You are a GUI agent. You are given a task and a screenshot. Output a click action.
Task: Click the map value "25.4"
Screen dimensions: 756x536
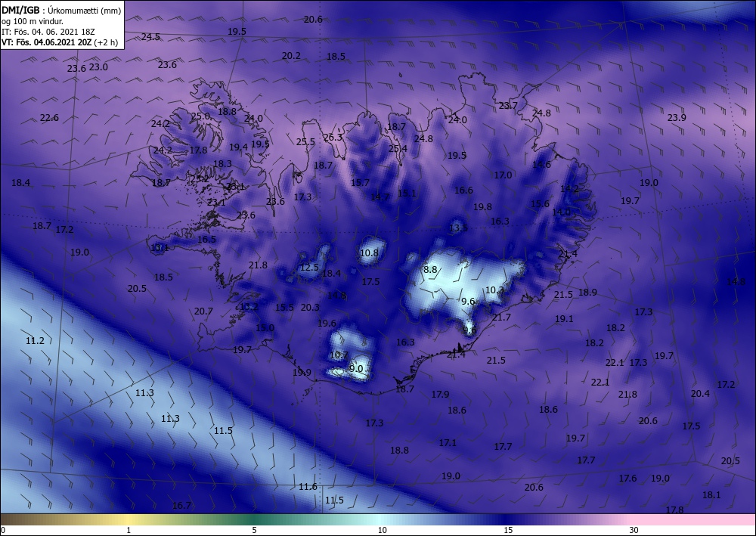(398, 148)
